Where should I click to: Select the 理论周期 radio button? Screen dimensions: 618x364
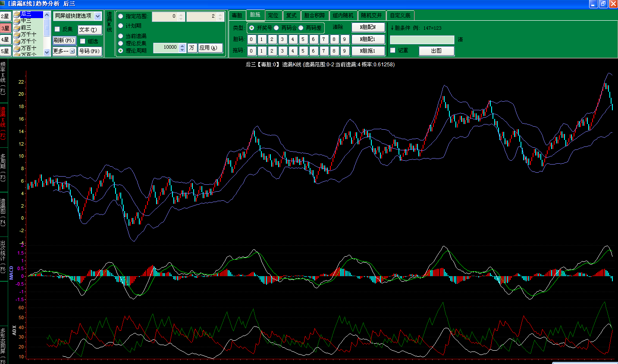coord(121,51)
